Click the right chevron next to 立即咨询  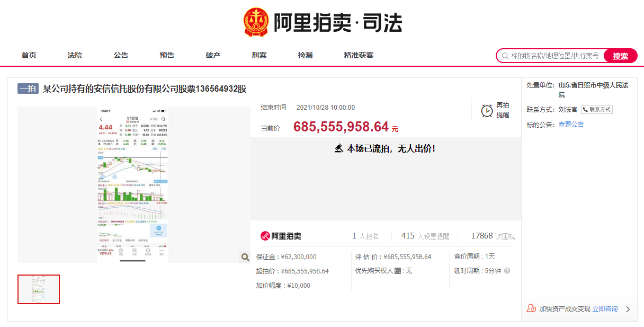tap(628, 309)
